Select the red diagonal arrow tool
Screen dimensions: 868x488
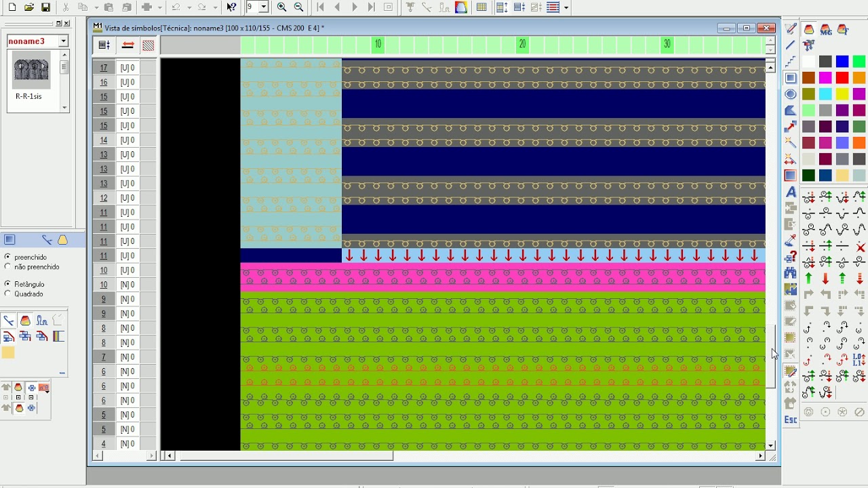791,127
